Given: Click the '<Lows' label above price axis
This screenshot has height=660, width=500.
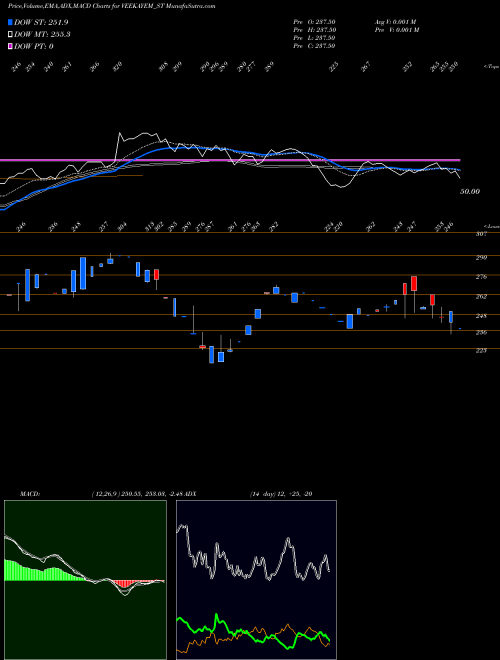Looking at the screenshot, I should pyautogui.click(x=491, y=226).
